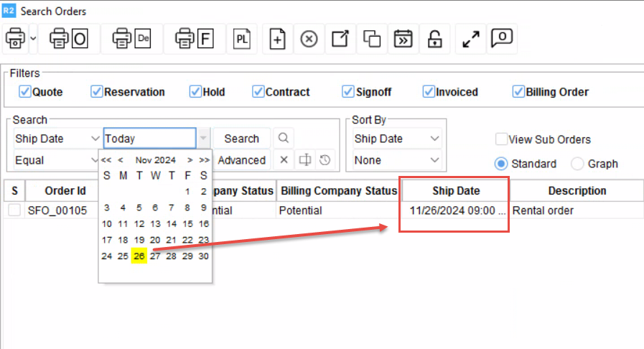
Task: Click the expand arrows icon
Action: [x=470, y=39]
